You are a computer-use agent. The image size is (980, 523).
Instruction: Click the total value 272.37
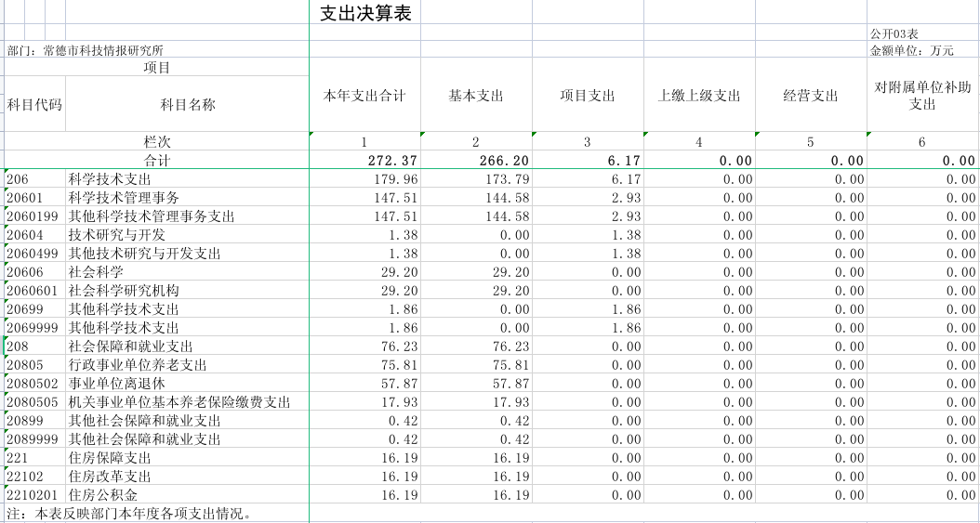coord(392,161)
